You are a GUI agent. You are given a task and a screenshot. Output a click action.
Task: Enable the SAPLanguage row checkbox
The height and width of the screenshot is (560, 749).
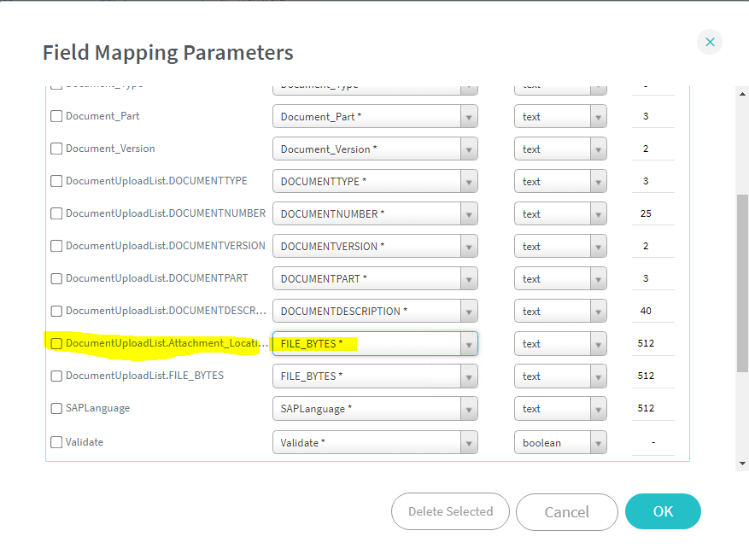(56, 408)
